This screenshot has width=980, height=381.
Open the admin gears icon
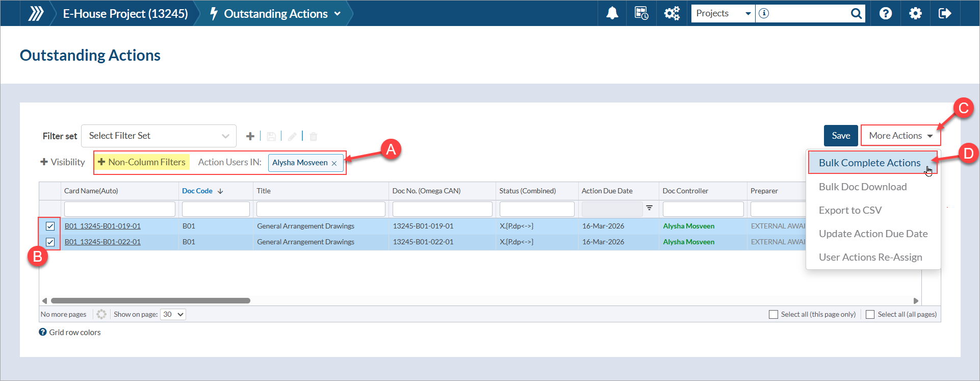tap(672, 13)
